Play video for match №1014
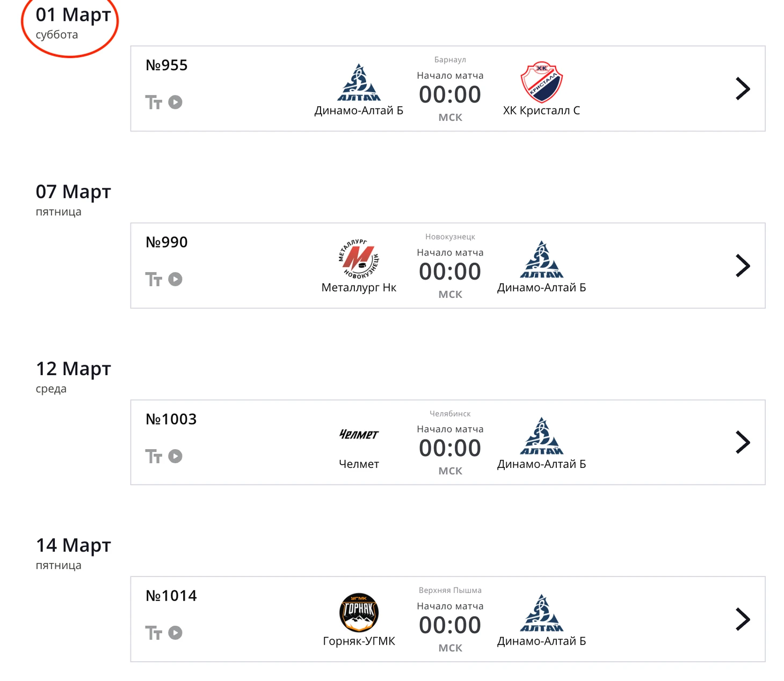The image size is (784, 681). 175,633
